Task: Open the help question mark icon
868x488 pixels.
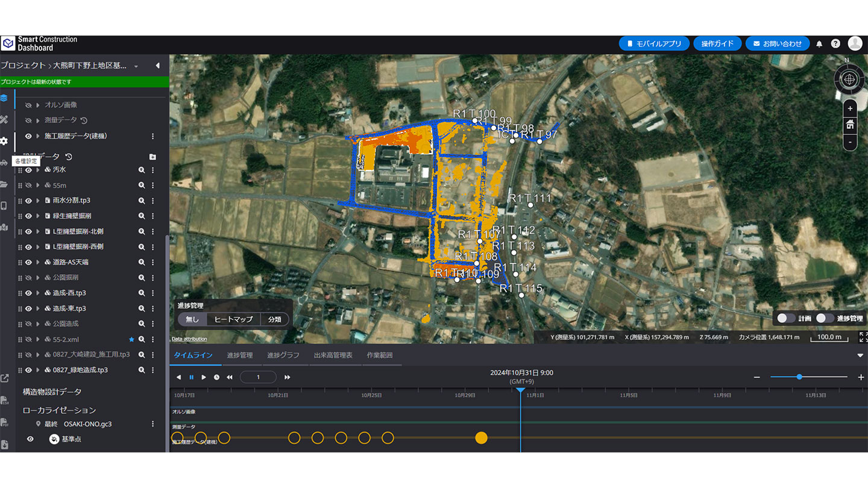Action: 835,43
